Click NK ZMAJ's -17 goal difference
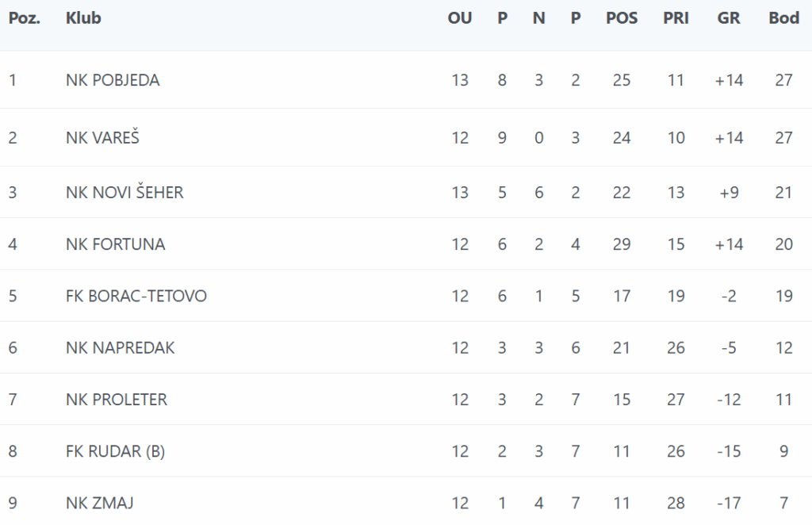This screenshot has height=525, width=812. pyautogui.click(x=729, y=503)
